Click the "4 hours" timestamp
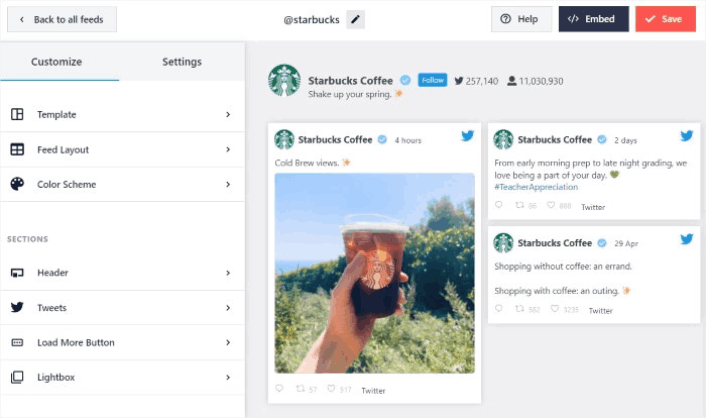 [x=408, y=140]
